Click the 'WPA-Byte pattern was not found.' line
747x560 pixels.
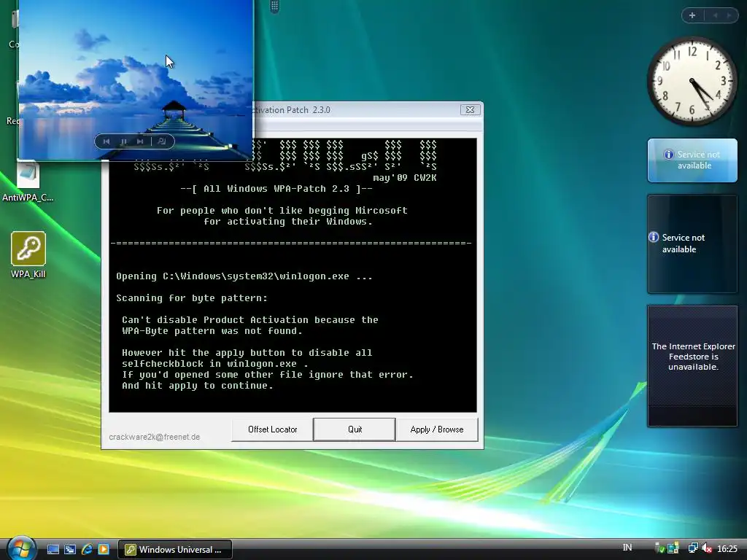tap(212, 331)
